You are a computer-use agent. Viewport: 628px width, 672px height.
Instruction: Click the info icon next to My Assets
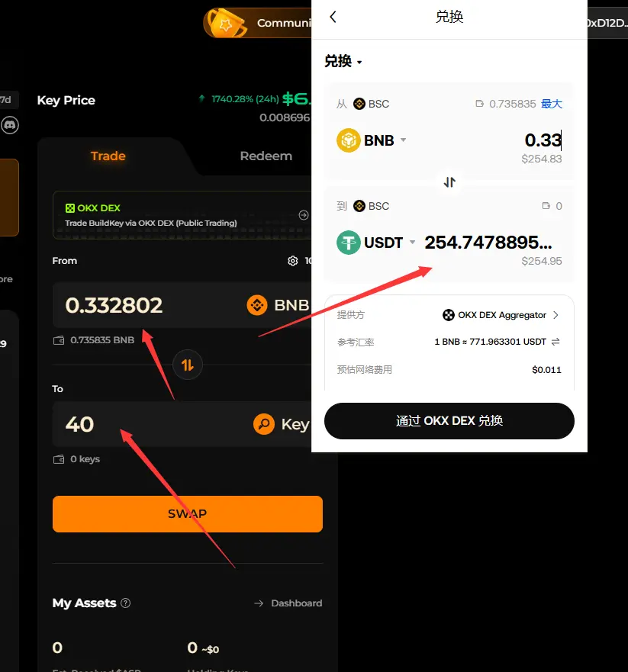click(x=126, y=603)
